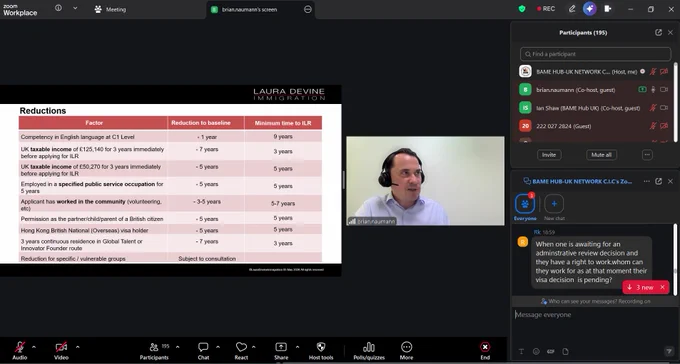This screenshot has width=680, height=364.
Task: End the meeting with the End button
Action: coord(485,350)
